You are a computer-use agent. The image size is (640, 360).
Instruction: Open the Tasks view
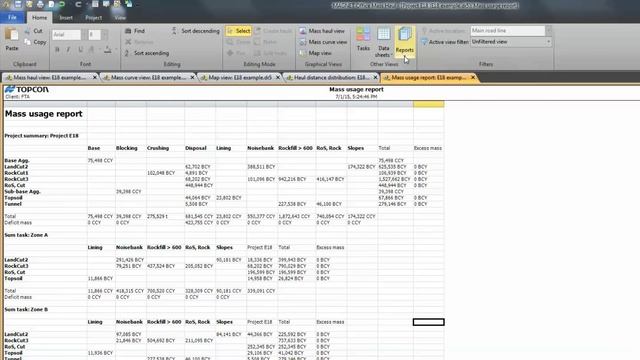[x=363, y=39]
